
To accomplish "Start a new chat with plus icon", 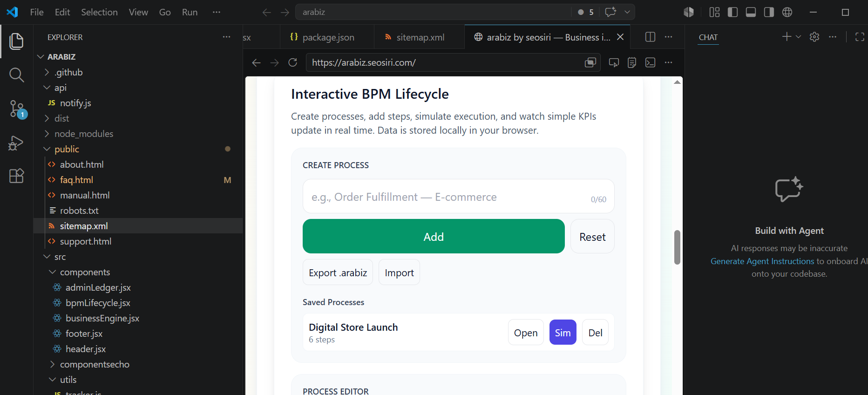I will coord(787,37).
